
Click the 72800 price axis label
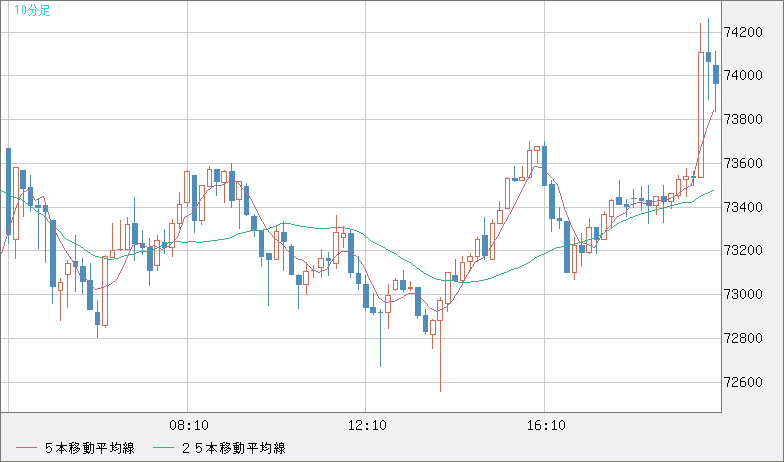pyautogui.click(x=744, y=338)
